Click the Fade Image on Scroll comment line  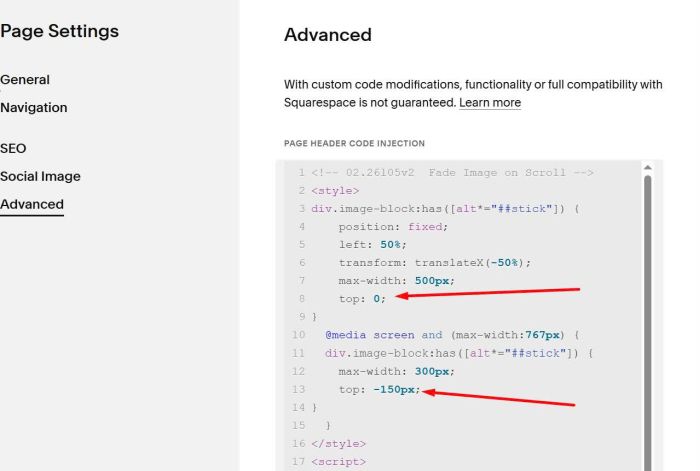(452, 173)
